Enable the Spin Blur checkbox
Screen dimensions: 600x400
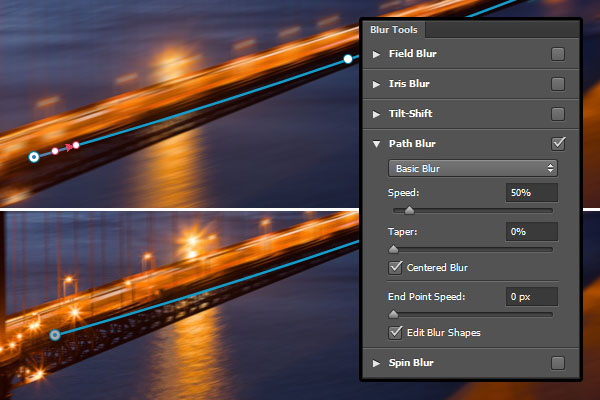click(558, 362)
